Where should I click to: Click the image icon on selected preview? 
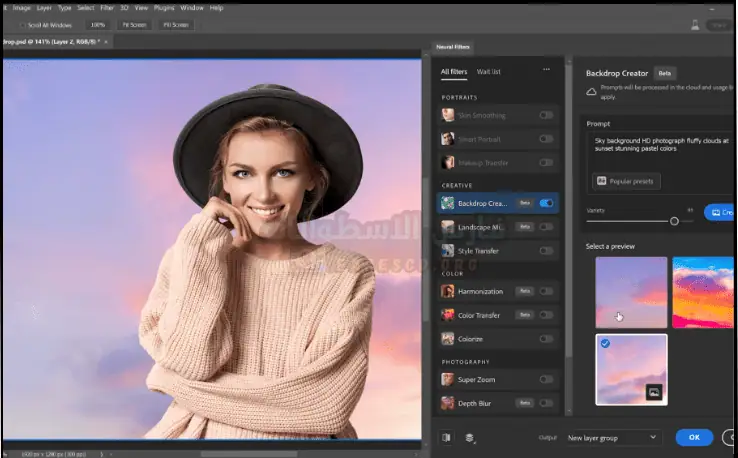point(653,391)
